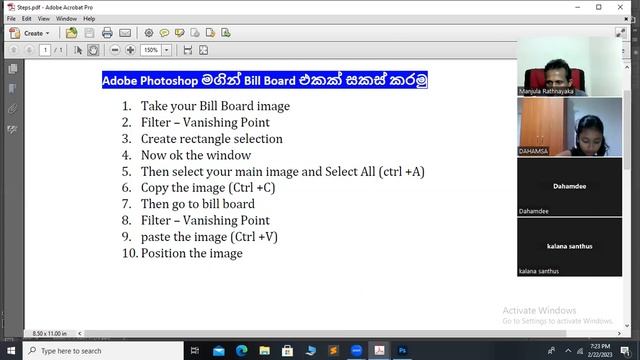Image resolution: width=640 pixels, height=360 pixels.
Task: Go to previous page arrow
Action: coord(13,50)
